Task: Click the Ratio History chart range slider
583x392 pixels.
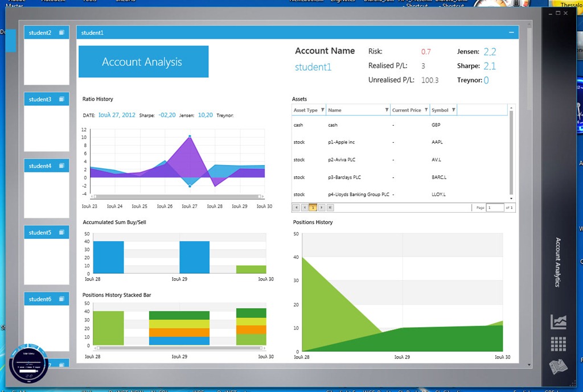Action: pyautogui.click(x=178, y=196)
